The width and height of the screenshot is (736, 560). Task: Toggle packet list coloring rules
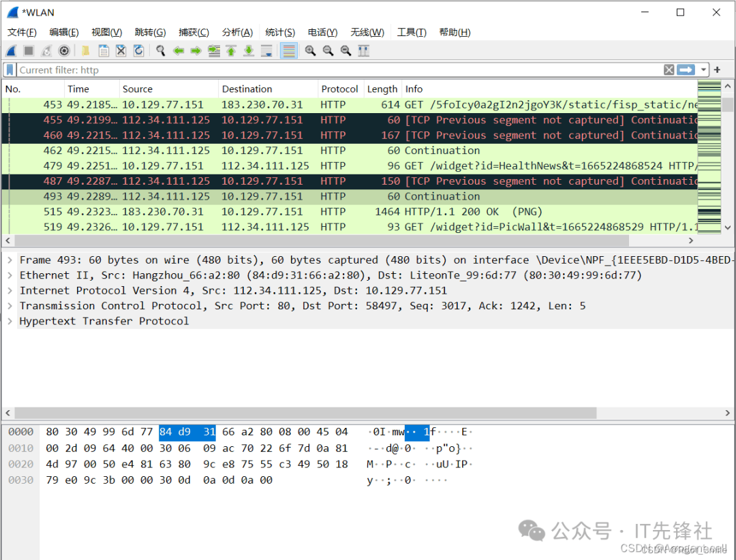tap(289, 50)
